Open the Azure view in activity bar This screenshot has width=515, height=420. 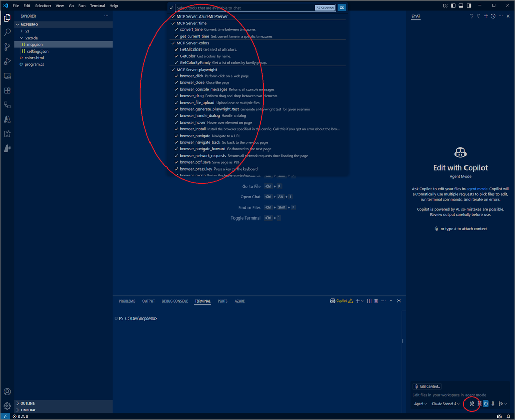pos(7,119)
